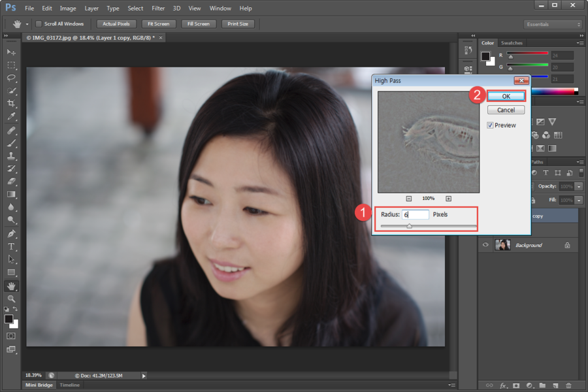Select the Quick Selection tool
Image resolution: width=588 pixels, height=392 pixels.
click(11, 91)
